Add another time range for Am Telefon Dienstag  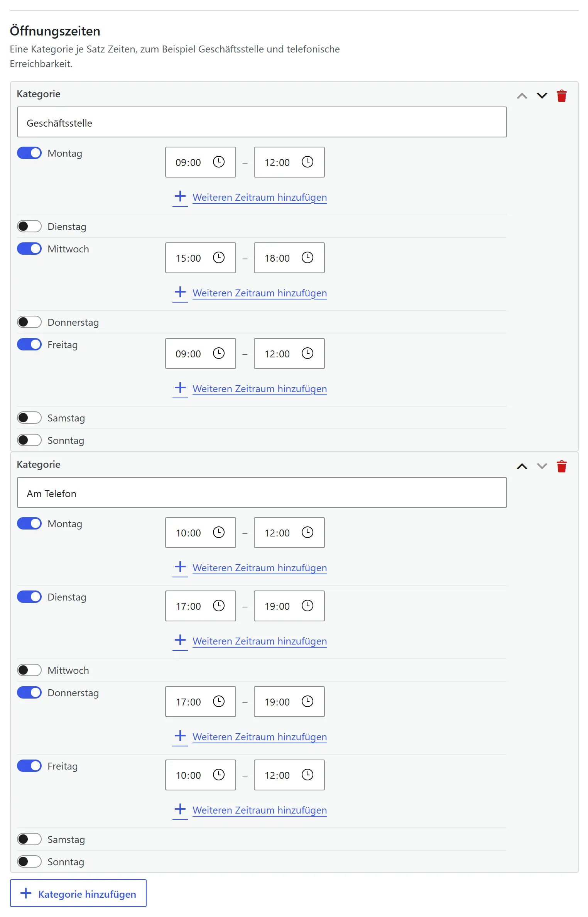tap(250, 641)
